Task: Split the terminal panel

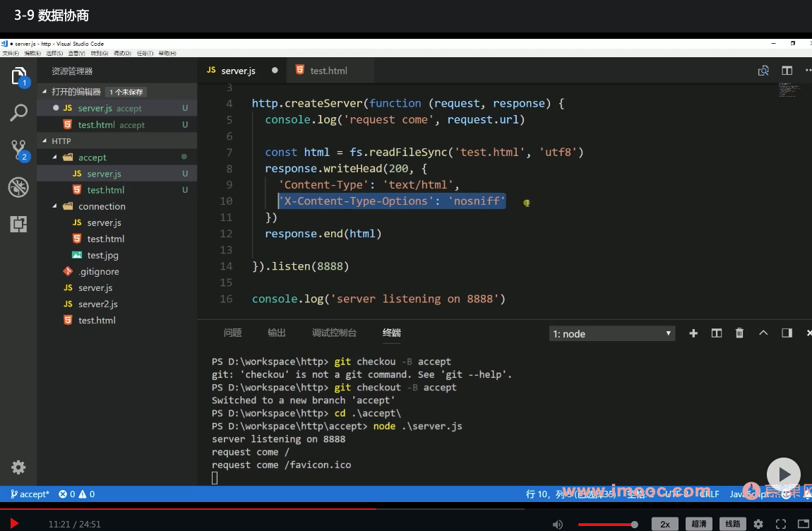Action: [x=716, y=333]
